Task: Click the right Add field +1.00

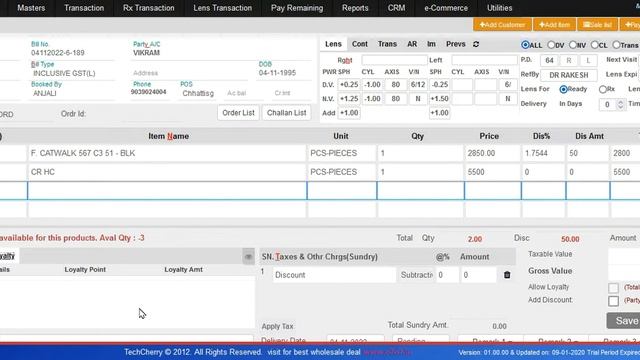Action: [x=349, y=113]
